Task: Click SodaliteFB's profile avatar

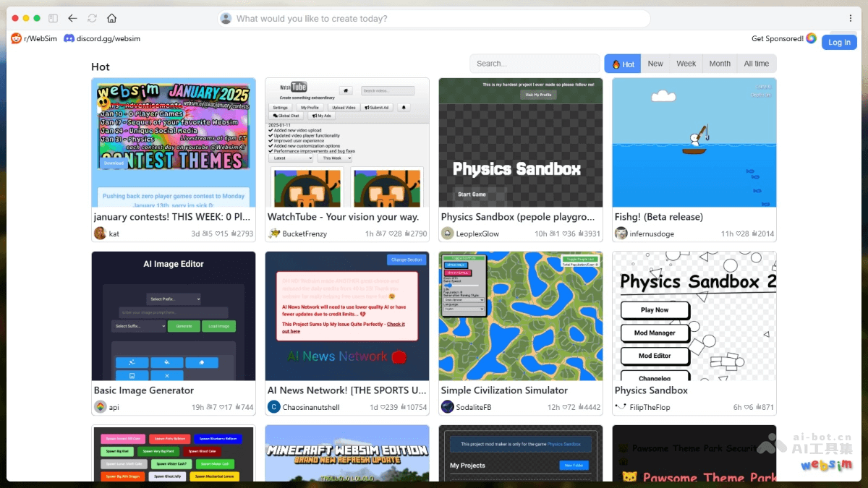Action: click(448, 407)
